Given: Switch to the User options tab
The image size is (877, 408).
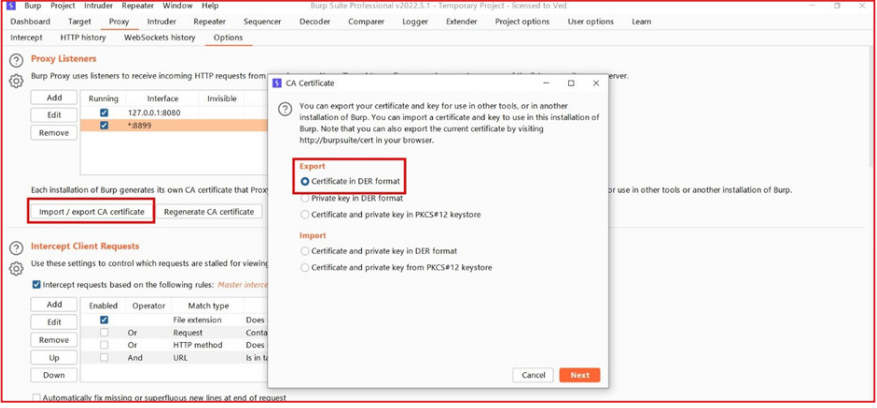Looking at the screenshot, I should [x=591, y=22].
